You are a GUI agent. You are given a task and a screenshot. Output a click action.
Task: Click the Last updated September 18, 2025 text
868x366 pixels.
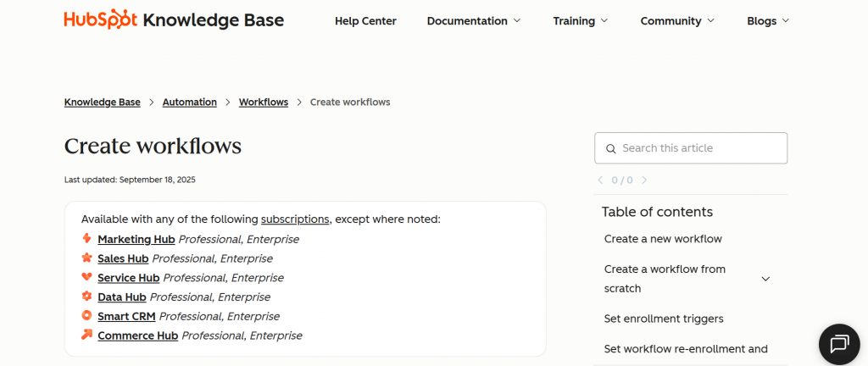coord(130,180)
